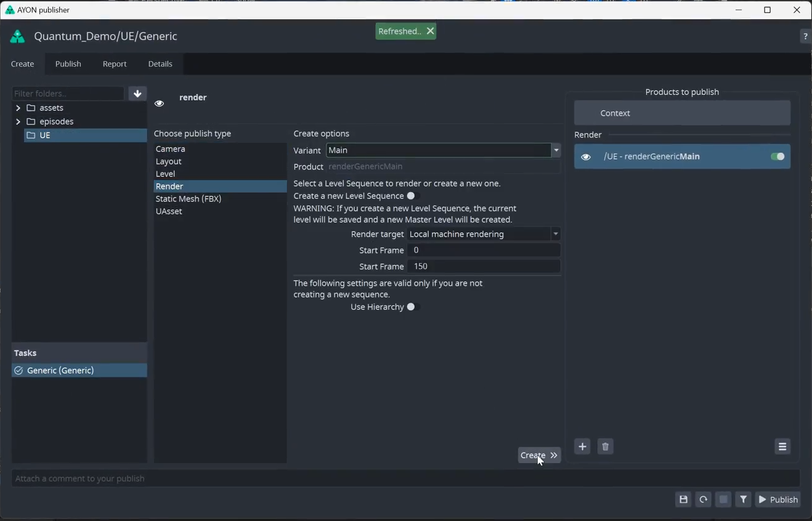Click the first Start Frame field with 0
The image size is (812, 521).
484,250
